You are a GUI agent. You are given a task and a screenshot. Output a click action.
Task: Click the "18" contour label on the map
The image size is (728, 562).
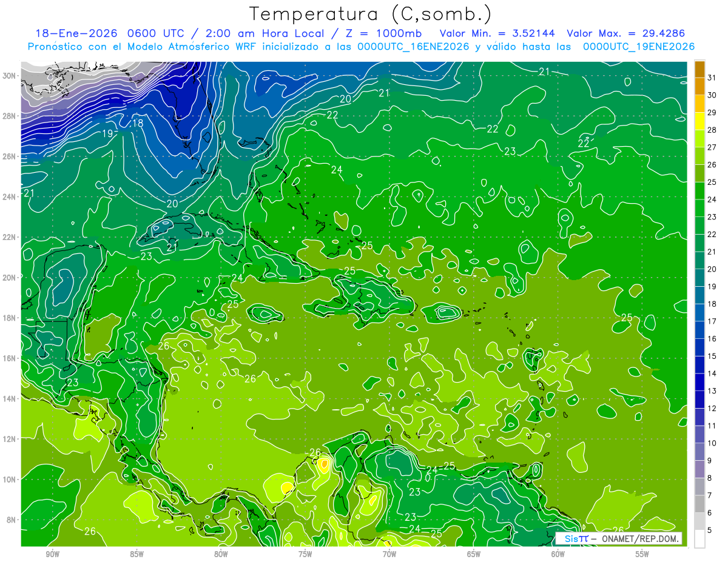tap(138, 123)
